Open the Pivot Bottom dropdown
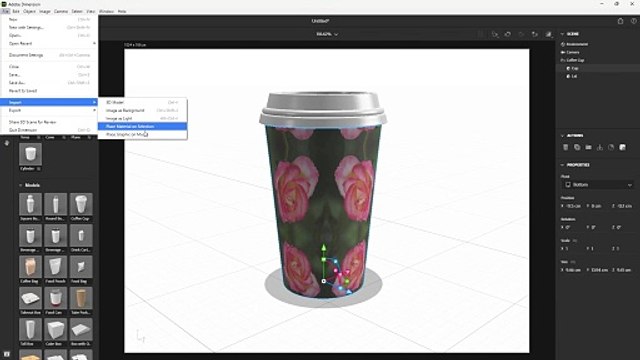This screenshot has height=360, width=640. point(598,185)
